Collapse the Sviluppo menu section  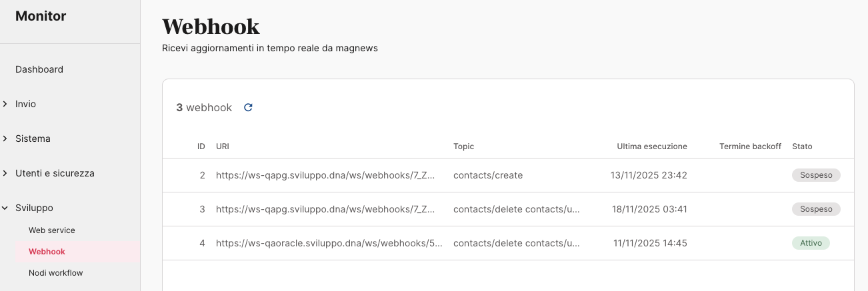point(33,208)
